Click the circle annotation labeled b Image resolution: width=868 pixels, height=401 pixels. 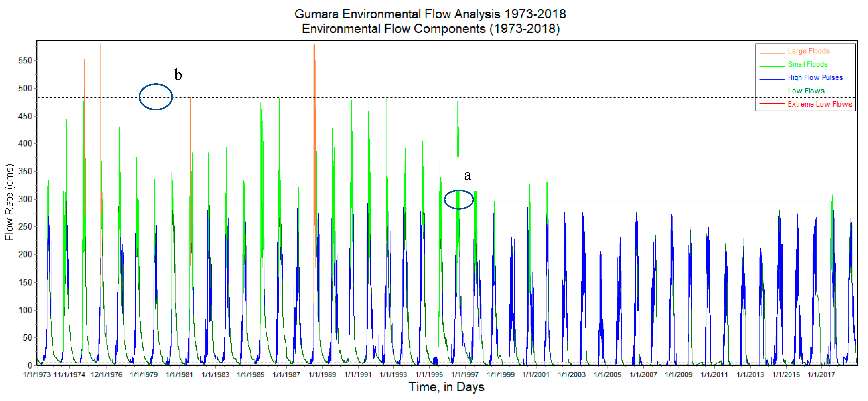(156, 97)
